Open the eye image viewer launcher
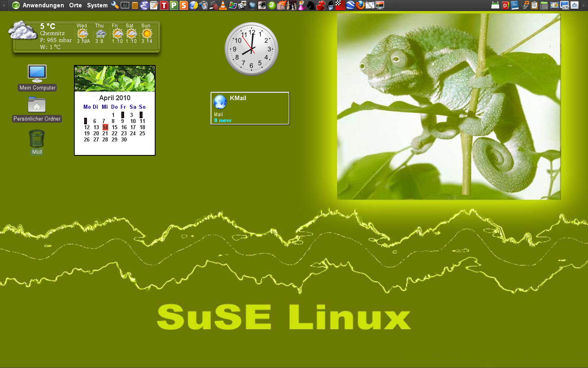 [x=262, y=5]
